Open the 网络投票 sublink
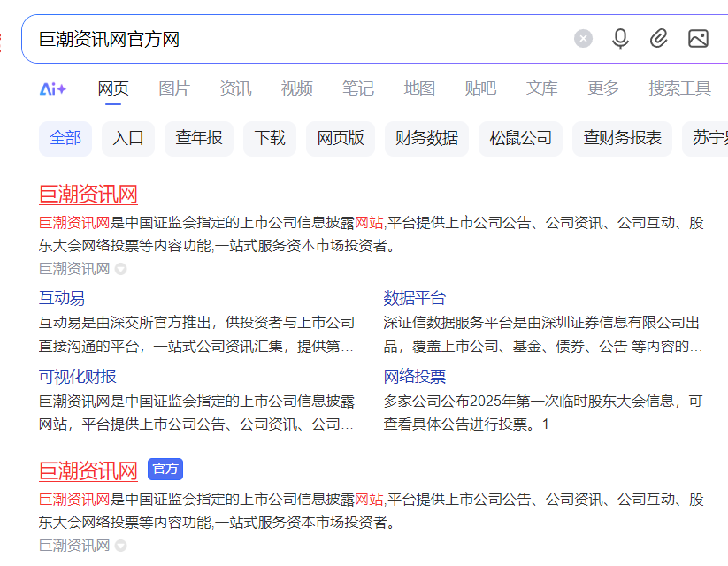The width and height of the screenshot is (728, 566). point(415,377)
